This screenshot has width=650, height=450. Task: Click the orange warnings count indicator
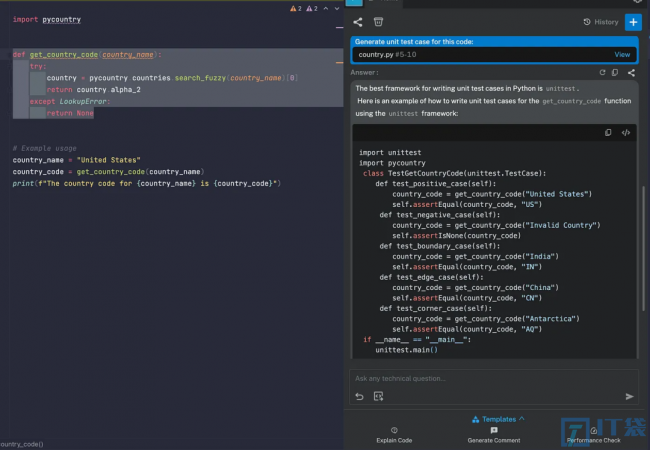(x=296, y=8)
